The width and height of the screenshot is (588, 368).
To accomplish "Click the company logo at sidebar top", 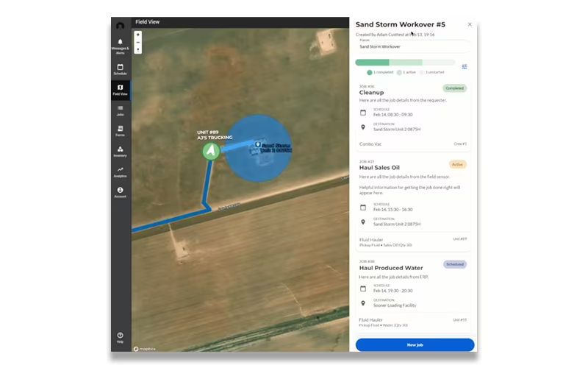I will click(120, 26).
